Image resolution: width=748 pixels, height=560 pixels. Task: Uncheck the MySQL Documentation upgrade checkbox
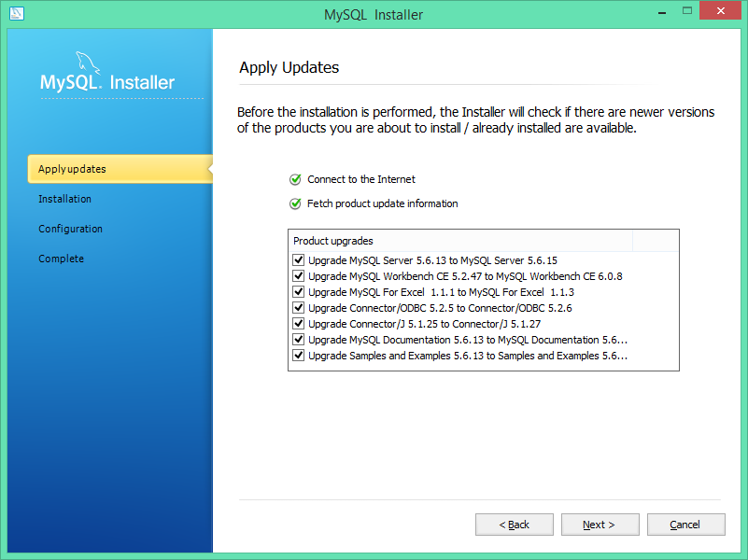[299, 340]
